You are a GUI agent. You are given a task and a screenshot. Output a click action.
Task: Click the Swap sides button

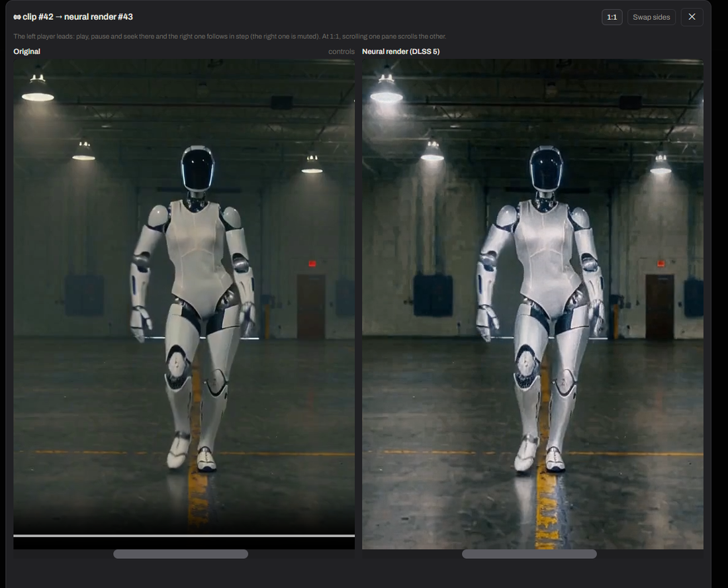coord(651,17)
